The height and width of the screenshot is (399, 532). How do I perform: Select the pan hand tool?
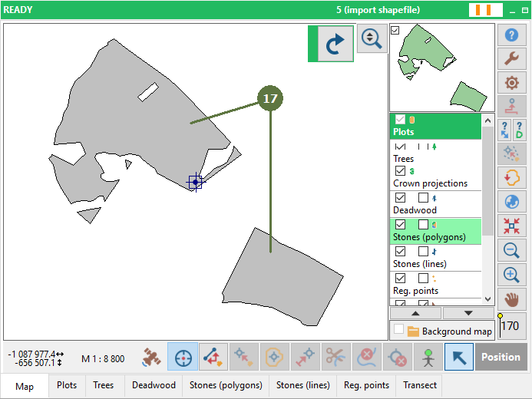coord(511,298)
